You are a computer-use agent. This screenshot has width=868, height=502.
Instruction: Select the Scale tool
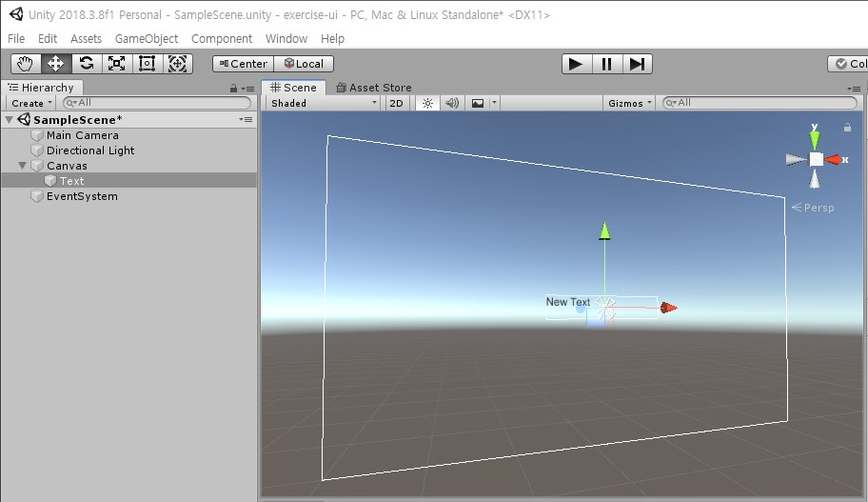pyautogui.click(x=116, y=64)
